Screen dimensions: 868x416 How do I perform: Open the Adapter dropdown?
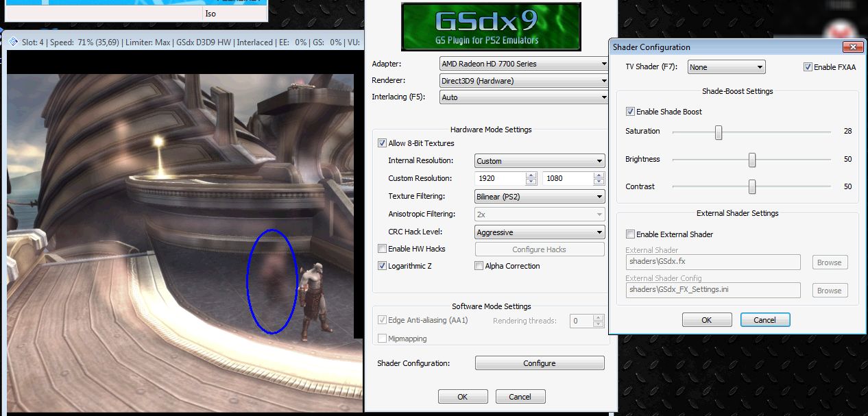coord(524,64)
